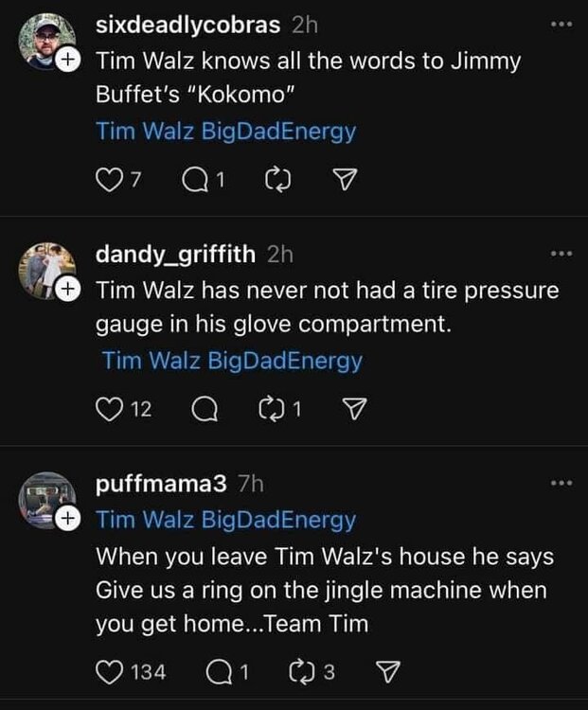The image size is (588, 710).
Task: Share puffmama3's post via send icon
Action: pos(386,673)
